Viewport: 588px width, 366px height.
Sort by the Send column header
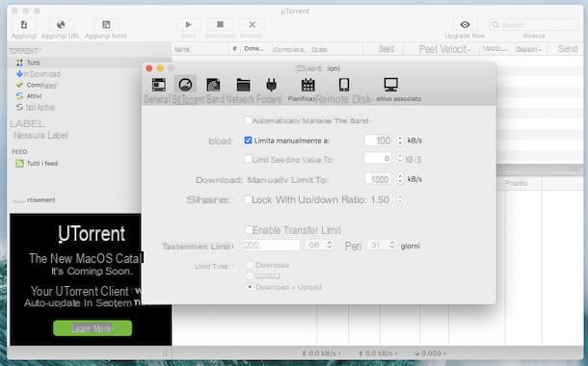point(568,49)
